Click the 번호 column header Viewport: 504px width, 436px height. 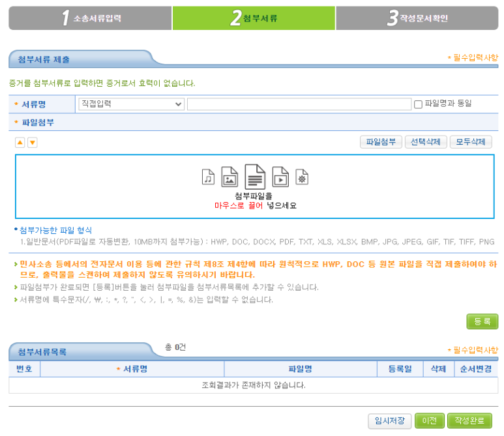point(24,369)
